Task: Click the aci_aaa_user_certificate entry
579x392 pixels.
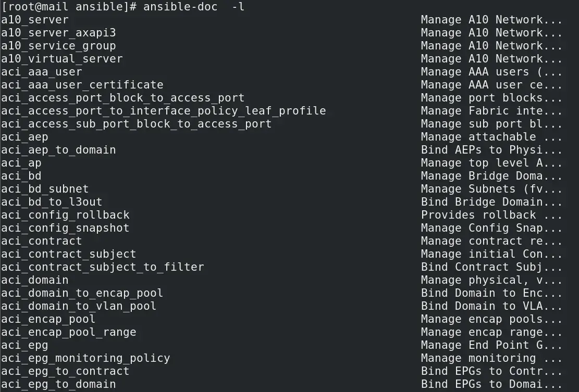Action: point(82,85)
